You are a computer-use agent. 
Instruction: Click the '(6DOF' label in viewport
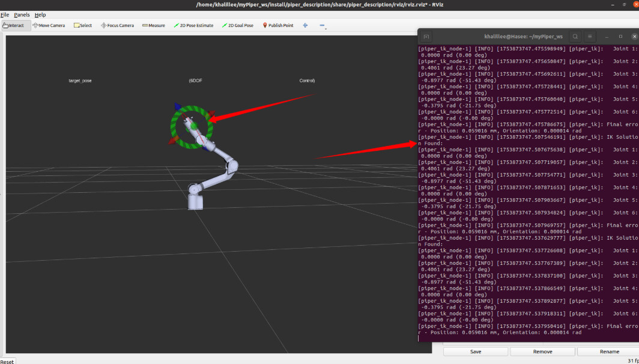tap(196, 80)
